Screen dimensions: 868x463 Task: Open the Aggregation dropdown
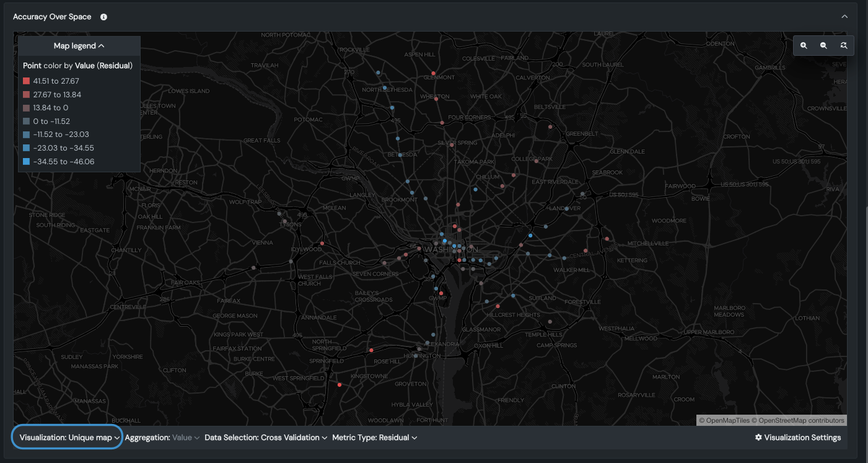162,438
